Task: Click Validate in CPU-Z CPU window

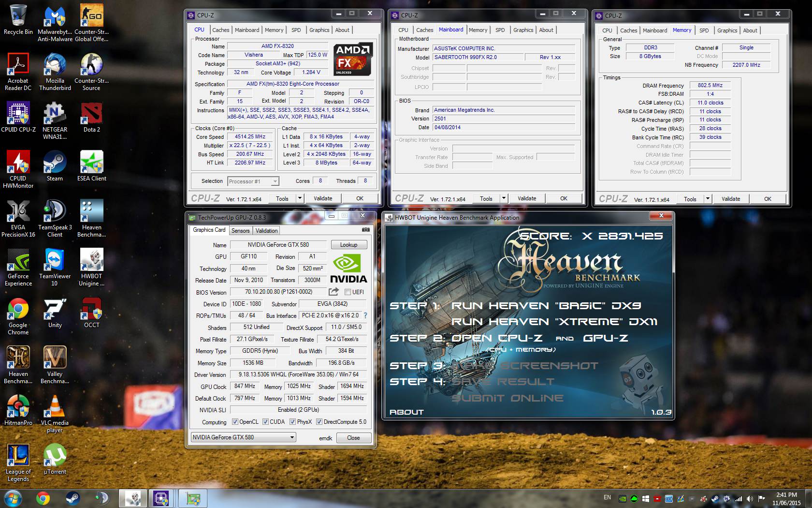Action: [323, 198]
